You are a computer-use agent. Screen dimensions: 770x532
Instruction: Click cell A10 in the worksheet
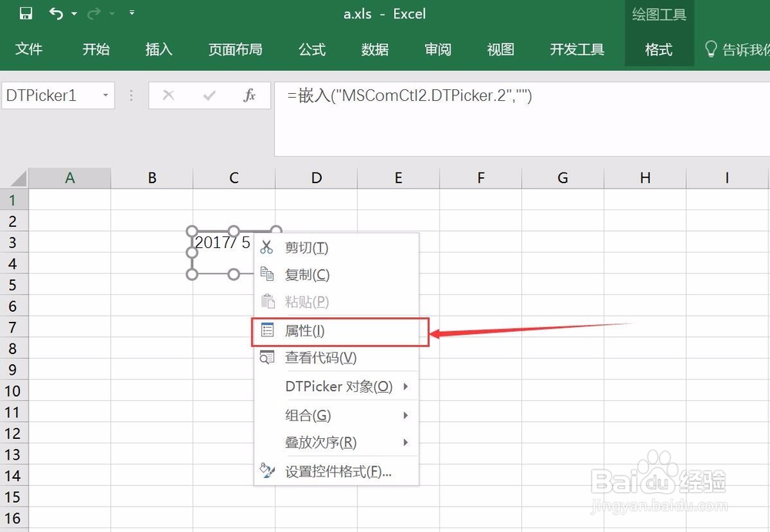70,390
